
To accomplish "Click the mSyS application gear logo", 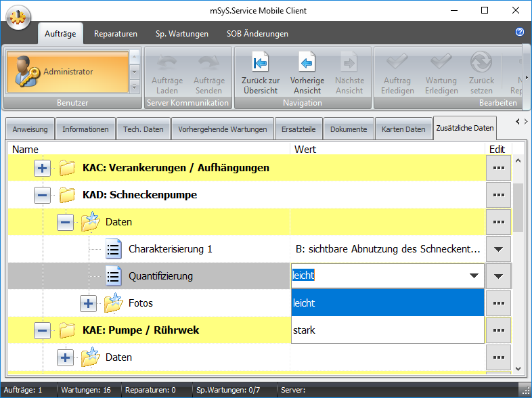I will click(x=19, y=17).
